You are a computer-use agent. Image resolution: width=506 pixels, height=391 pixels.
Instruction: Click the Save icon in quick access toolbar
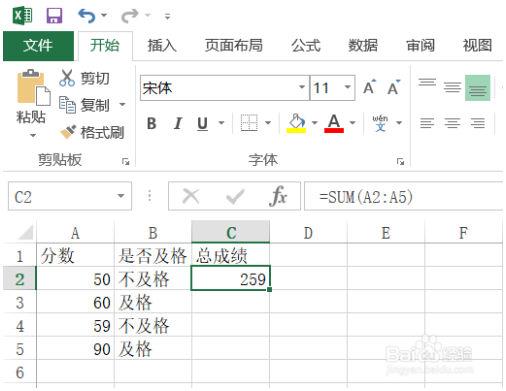pos(54,16)
